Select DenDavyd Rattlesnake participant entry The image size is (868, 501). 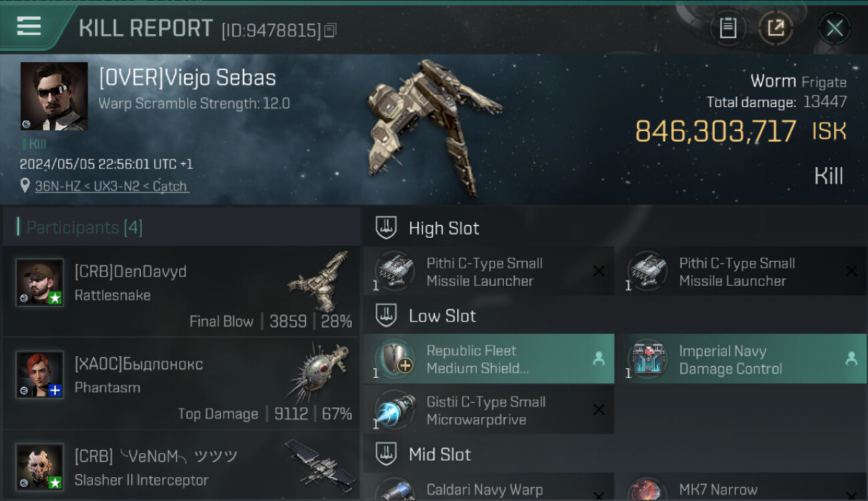click(x=181, y=291)
